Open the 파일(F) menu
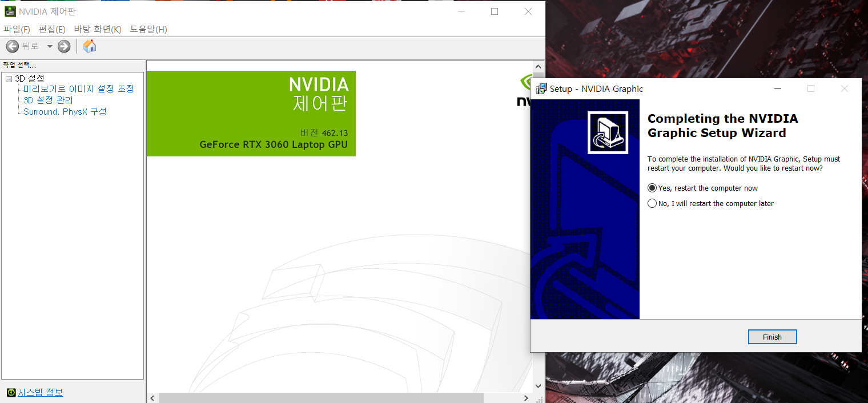 pyautogui.click(x=17, y=29)
